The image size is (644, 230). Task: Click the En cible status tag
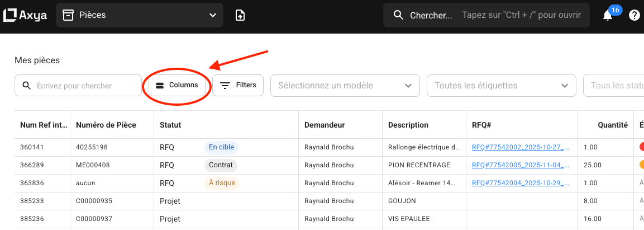click(x=221, y=147)
